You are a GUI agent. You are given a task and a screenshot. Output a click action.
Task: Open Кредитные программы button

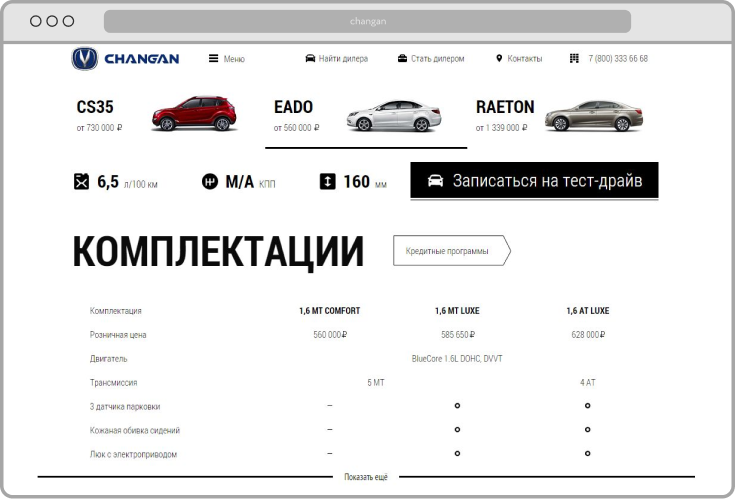(x=452, y=251)
